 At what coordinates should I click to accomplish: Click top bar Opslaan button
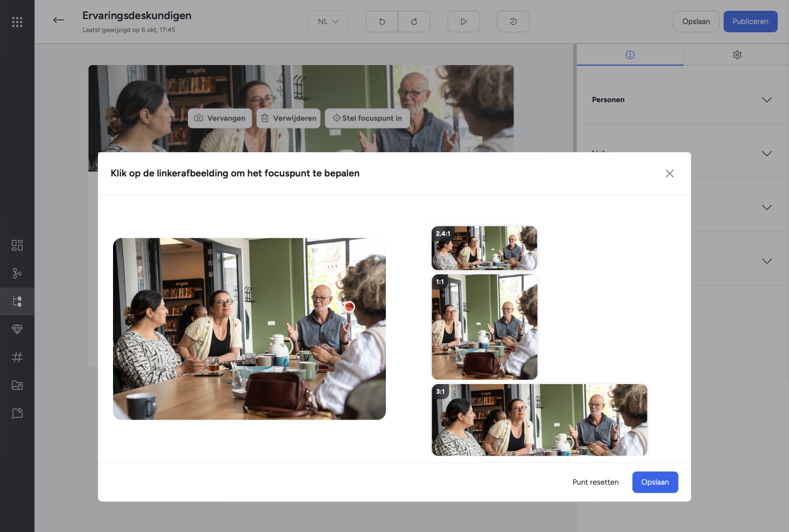pos(696,22)
